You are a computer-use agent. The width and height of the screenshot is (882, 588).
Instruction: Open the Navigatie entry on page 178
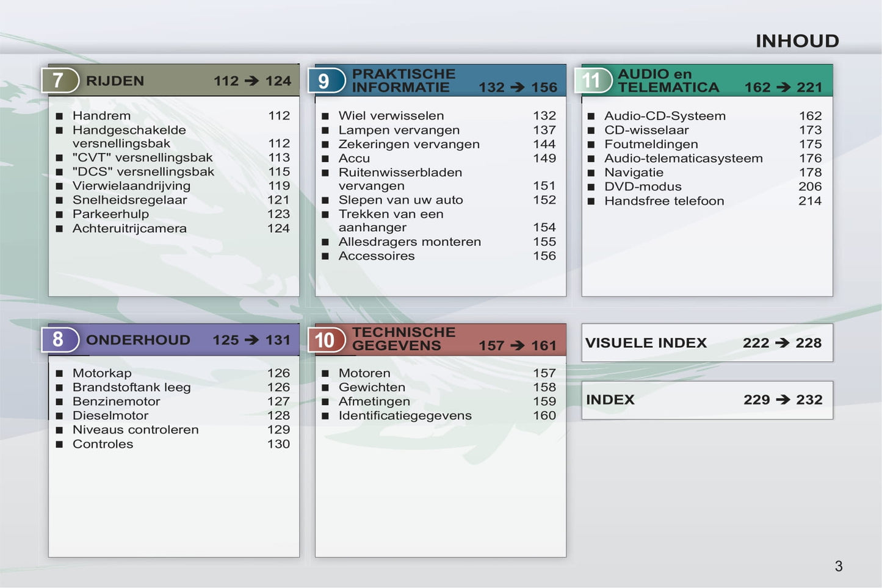tap(634, 173)
